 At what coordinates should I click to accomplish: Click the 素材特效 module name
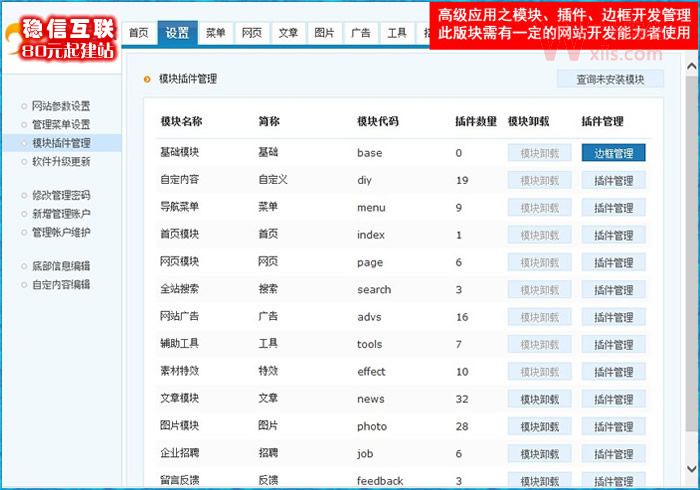(179, 371)
